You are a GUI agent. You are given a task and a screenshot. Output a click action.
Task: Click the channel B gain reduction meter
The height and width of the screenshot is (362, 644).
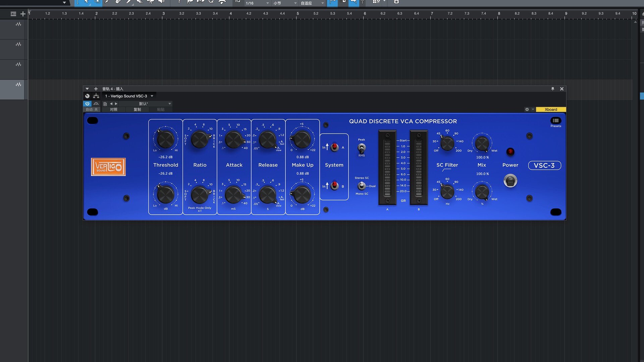(x=419, y=168)
